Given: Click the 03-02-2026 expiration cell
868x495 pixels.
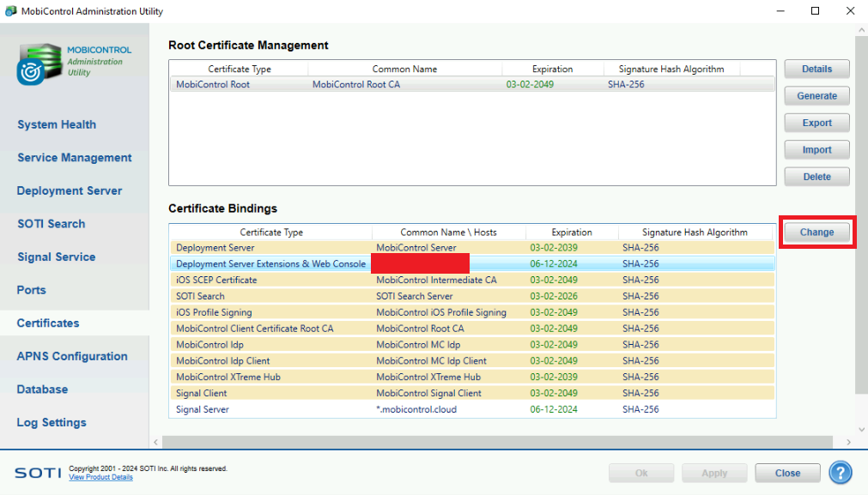Looking at the screenshot, I should pos(554,296).
